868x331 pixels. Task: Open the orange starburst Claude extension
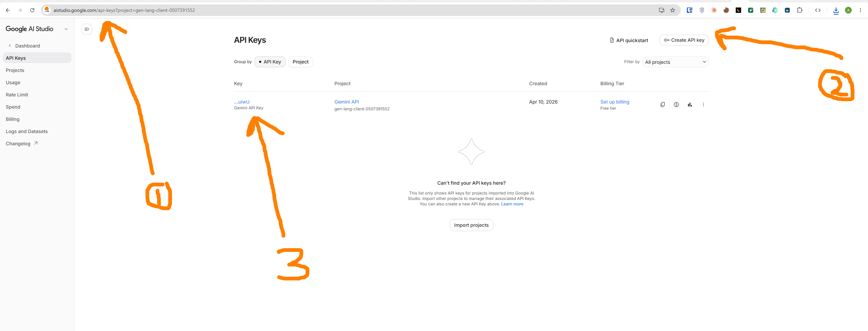click(714, 10)
